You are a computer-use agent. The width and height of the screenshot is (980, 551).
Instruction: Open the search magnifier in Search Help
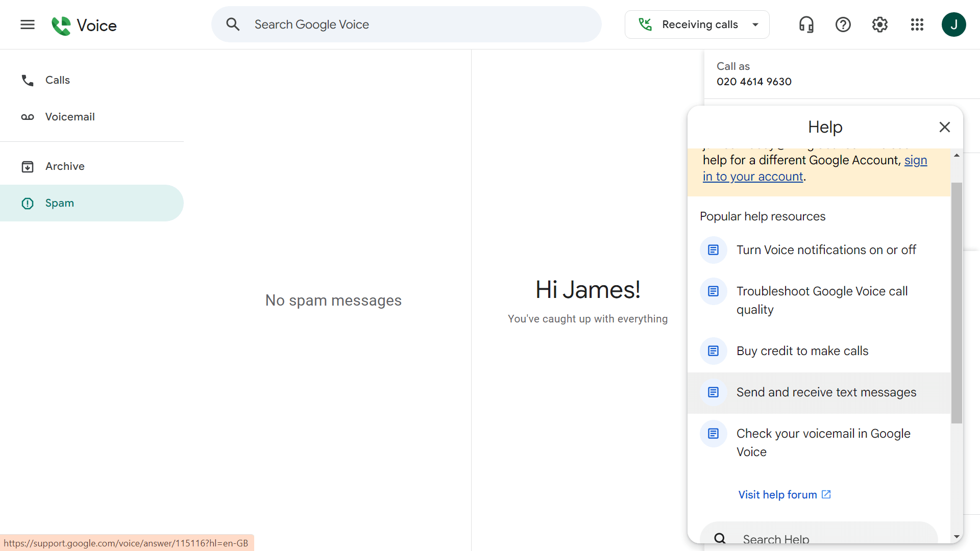(720, 538)
